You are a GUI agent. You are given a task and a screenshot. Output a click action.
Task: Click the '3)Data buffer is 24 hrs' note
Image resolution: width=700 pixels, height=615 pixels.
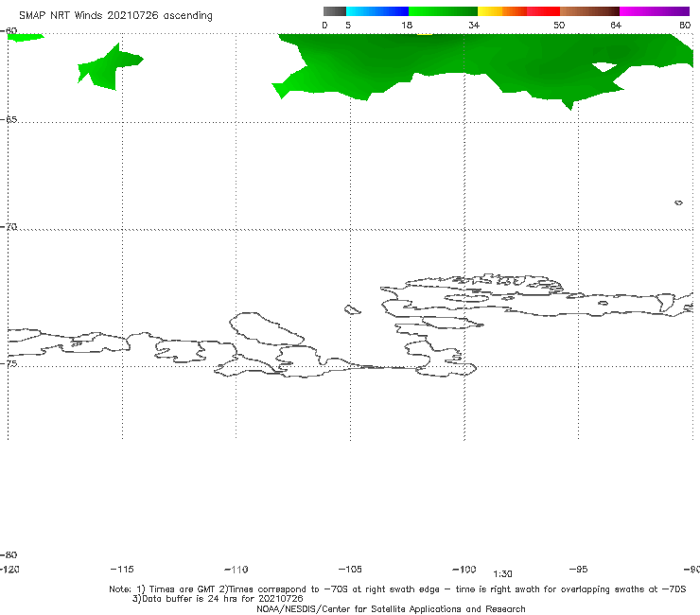[218, 599]
